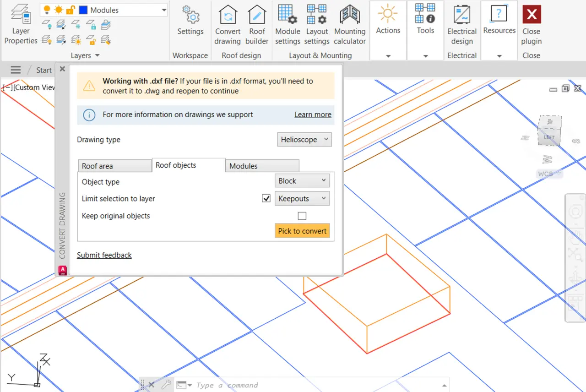Click the Convert drawing tool
The width and height of the screenshot is (586, 392).
pos(228,25)
